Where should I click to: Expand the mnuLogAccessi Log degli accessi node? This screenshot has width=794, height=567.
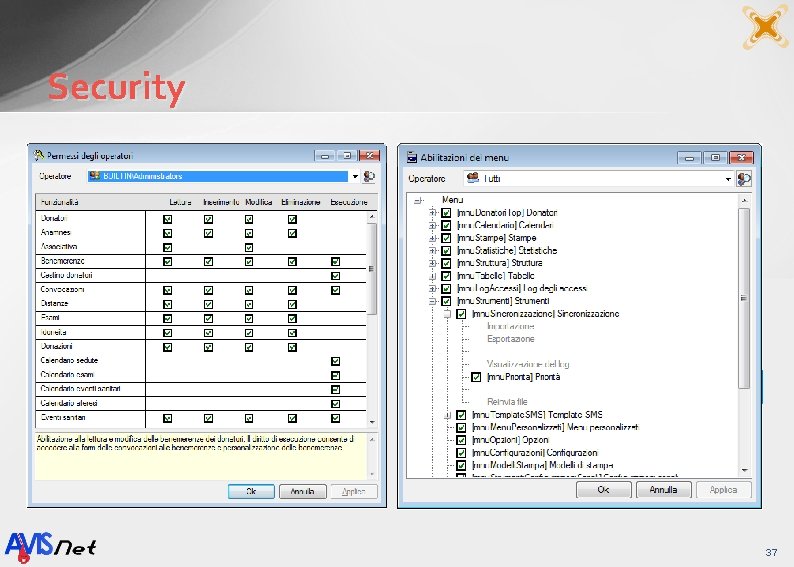(x=432, y=289)
